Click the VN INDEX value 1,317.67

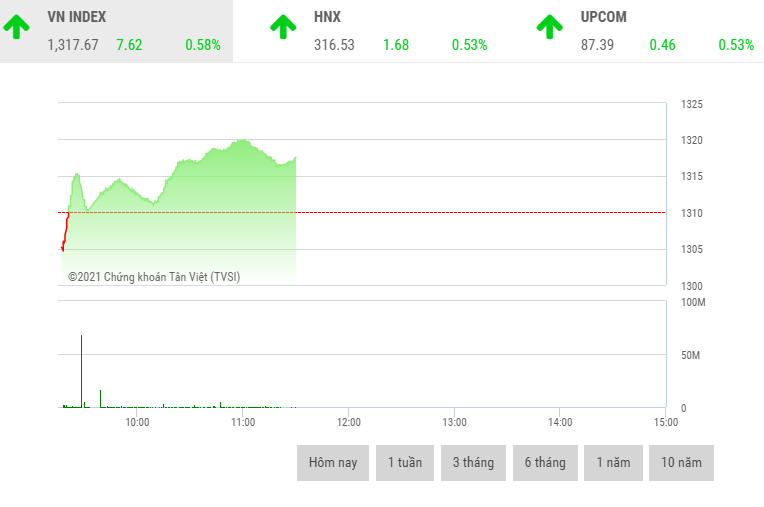73,45
